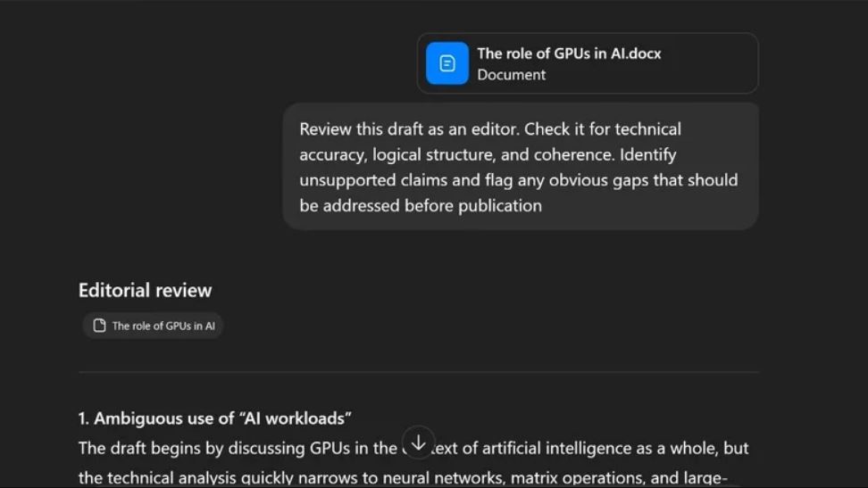Click the horizontal divider below the source chip

418,371
